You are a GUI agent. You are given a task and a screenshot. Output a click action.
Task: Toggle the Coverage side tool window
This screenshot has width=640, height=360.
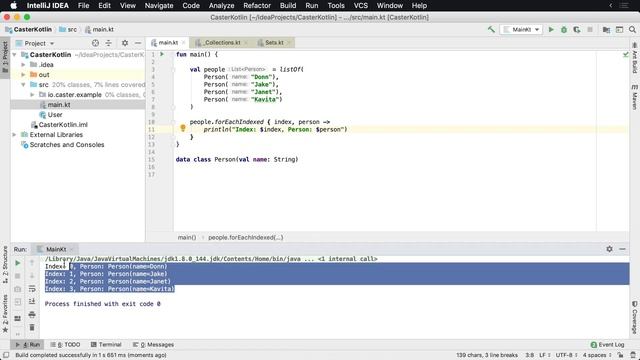(x=635, y=317)
